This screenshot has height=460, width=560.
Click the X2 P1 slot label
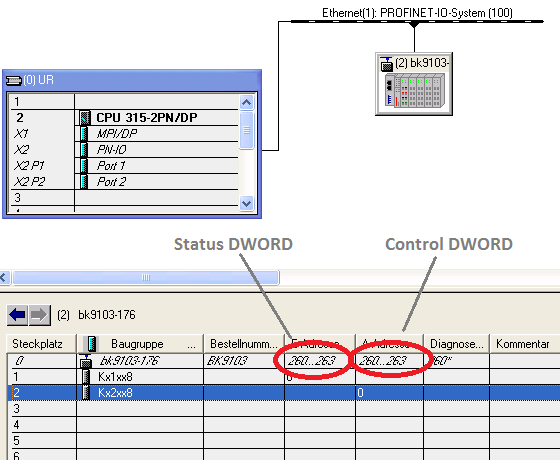pyautogui.click(x=29, y=166)
